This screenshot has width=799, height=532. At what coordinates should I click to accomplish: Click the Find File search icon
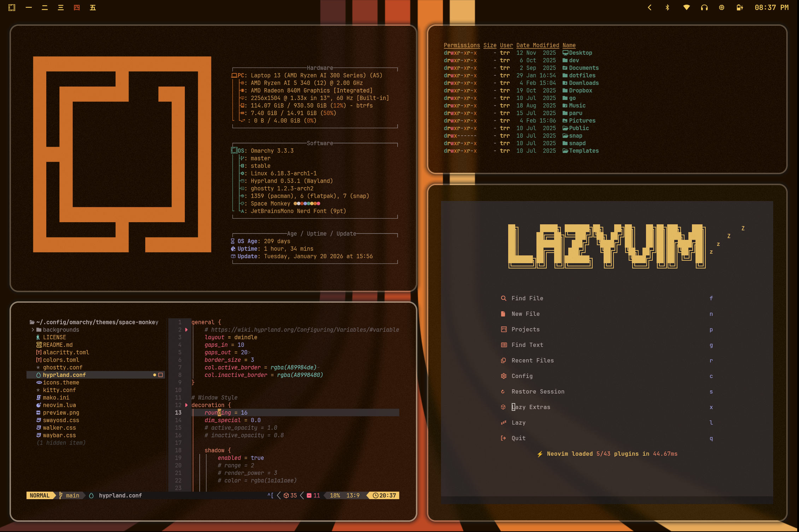point(504,298)
